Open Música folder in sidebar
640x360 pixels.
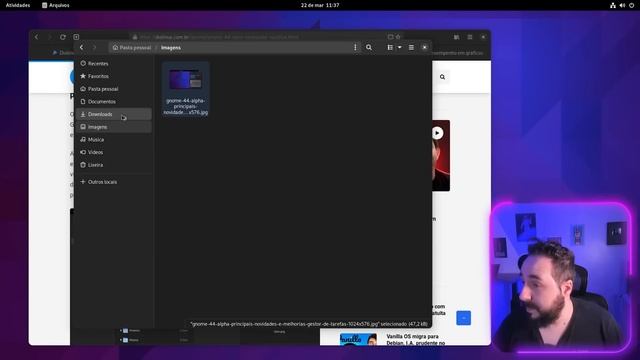tap(113, 140)
